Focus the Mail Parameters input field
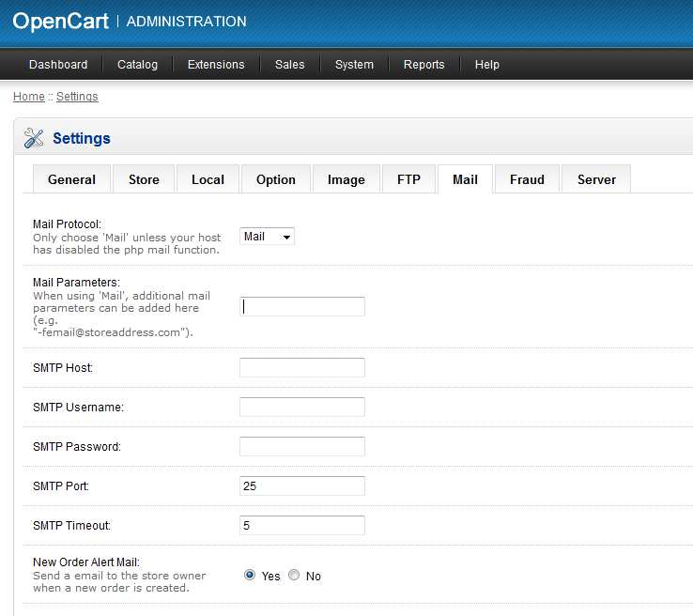This screenshot has width=693, height=616. [302, 306]
